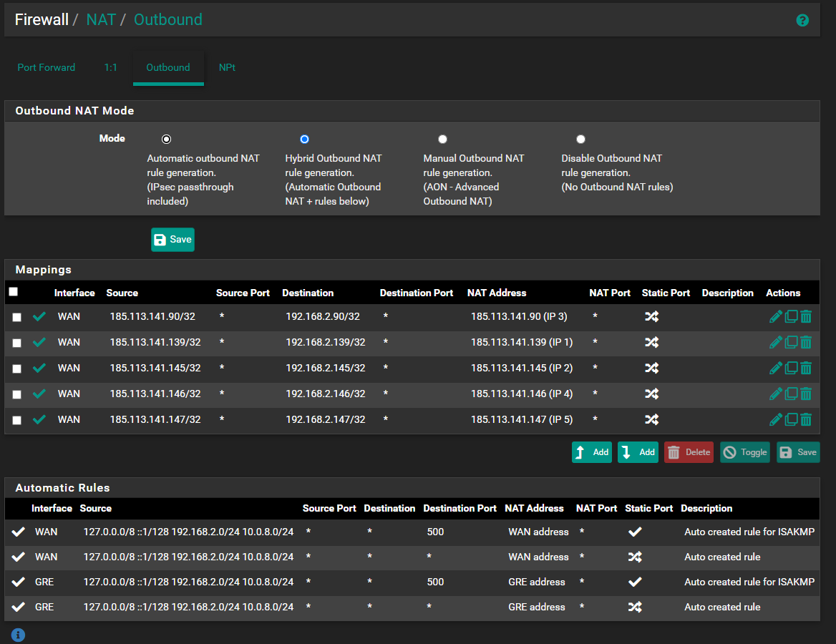Choose Disable Outbound NAT mode
The image size is (836, 644).
click(580, 140)
